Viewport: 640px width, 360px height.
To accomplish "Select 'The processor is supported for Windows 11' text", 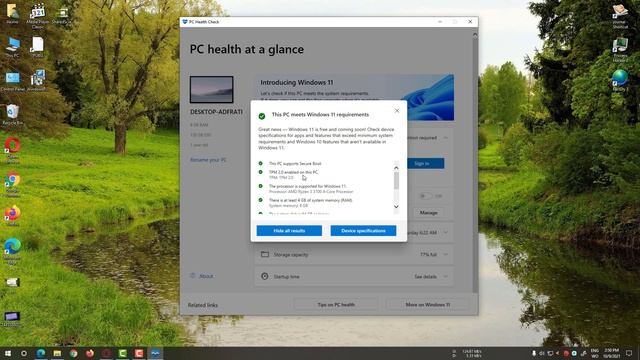I will pos(307,186).
